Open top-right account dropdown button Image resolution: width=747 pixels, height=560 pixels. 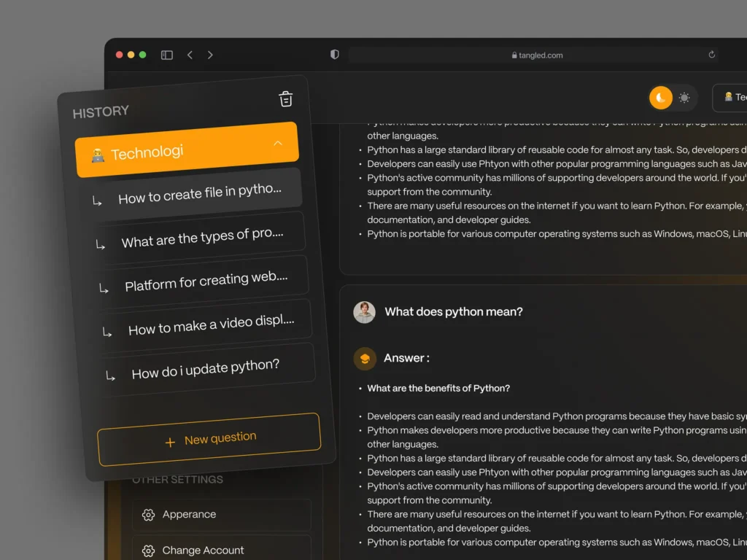point(732,98)
